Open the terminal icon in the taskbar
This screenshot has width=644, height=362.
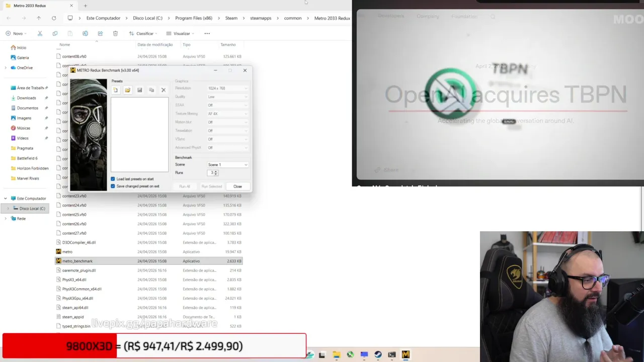(391, 354)
